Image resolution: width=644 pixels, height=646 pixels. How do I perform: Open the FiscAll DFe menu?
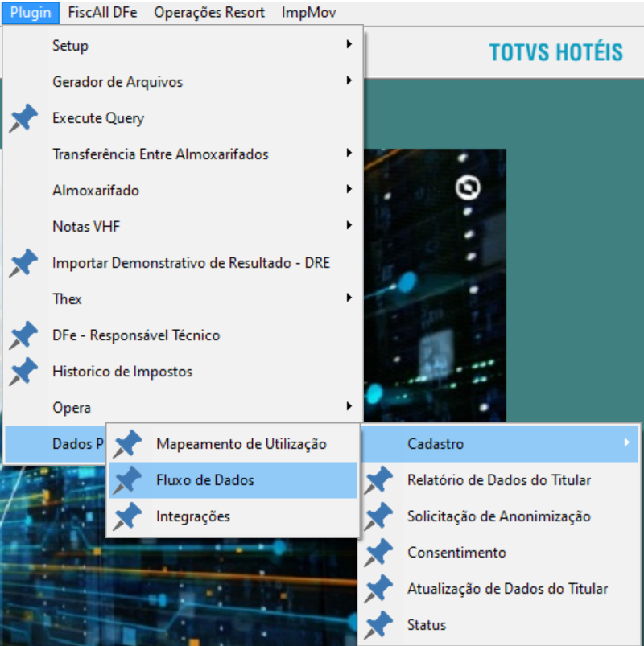103,13
